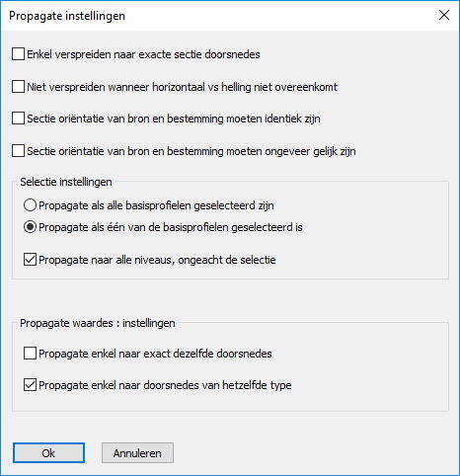Screen dimensions: 460x476
Task: Click the 'Propagate instellingen' title bar
Action: click(67, 16)
